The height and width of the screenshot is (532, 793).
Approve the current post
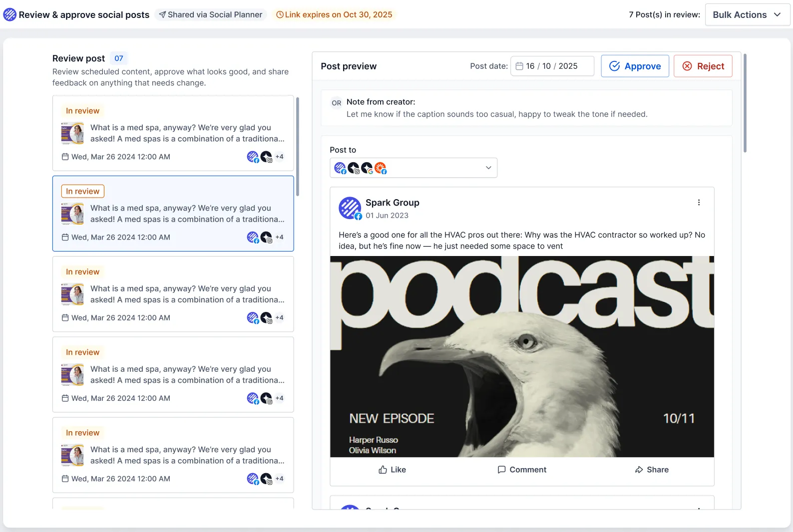click(x=635, y=66)
